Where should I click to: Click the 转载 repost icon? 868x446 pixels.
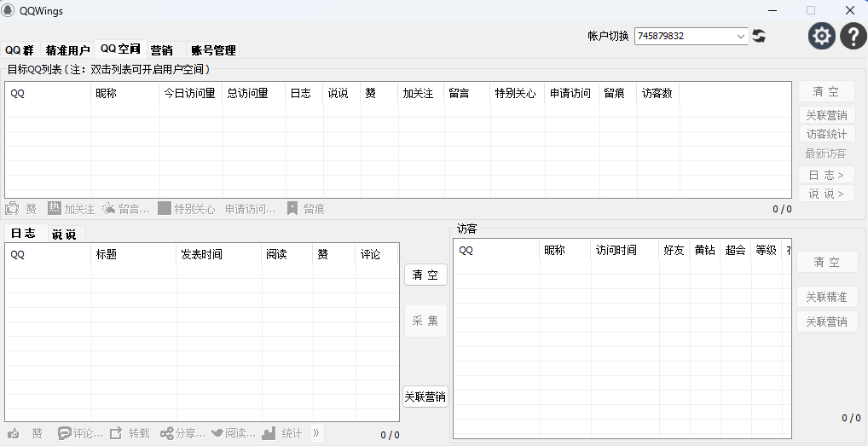click(117, 433)
